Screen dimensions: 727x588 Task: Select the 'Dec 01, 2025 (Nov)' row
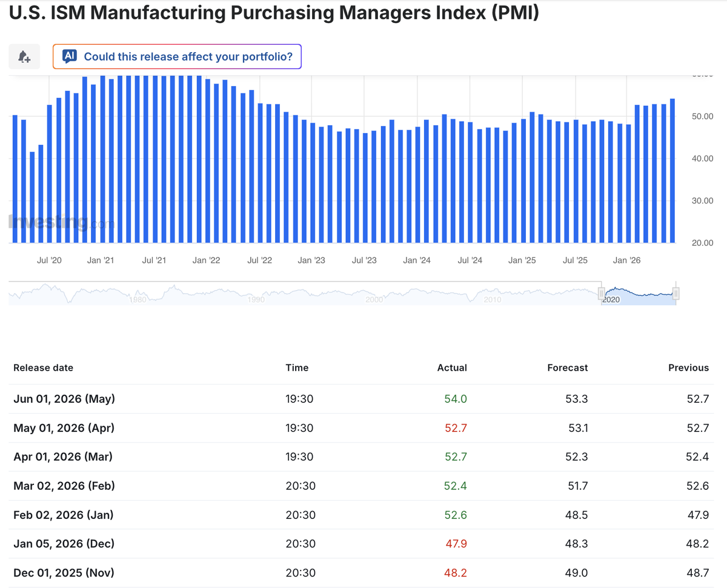361,573
